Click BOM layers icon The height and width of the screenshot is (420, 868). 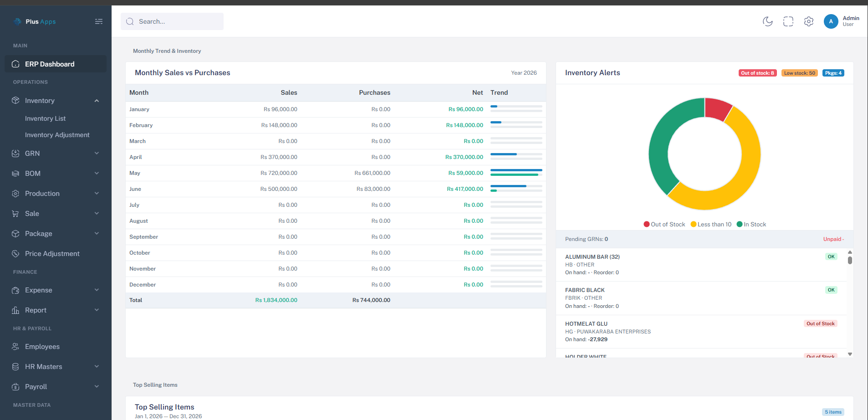point(15,174)
